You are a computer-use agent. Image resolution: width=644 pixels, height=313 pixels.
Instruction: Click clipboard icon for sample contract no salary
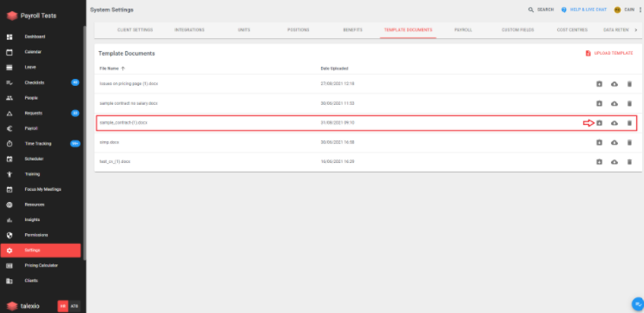tap(599, 104)
